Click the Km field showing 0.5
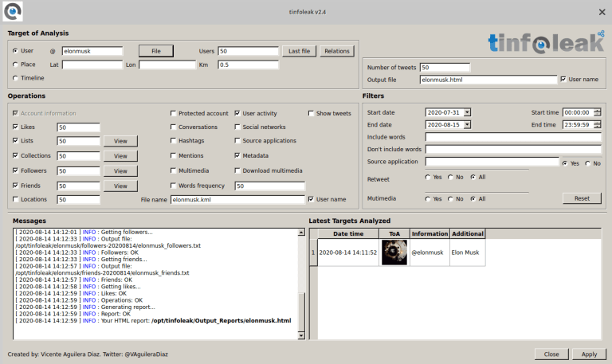Image resolution: width=612 pixels, height=364 pixels. pos(249,65)
